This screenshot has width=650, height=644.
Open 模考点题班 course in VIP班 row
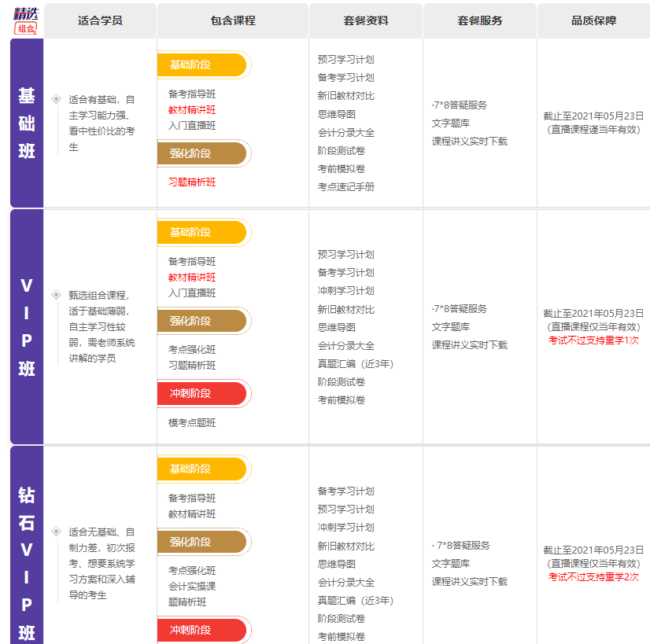click(192, 423)
